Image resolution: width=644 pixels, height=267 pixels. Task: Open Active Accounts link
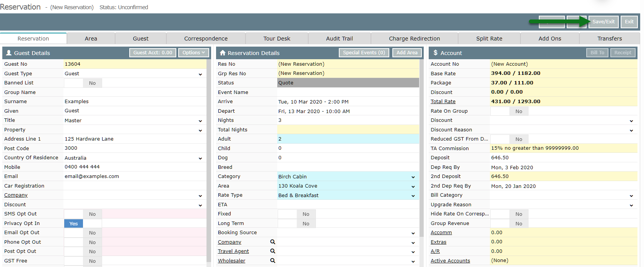(x=450, y=261)
